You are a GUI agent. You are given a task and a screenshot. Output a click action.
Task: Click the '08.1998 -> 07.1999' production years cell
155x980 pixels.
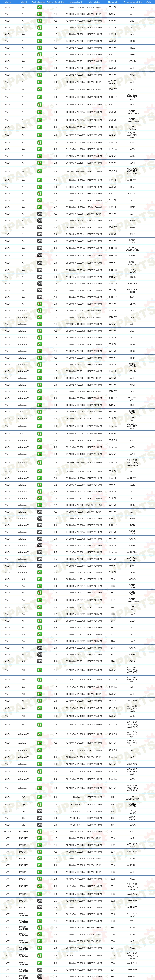point(75,716)
